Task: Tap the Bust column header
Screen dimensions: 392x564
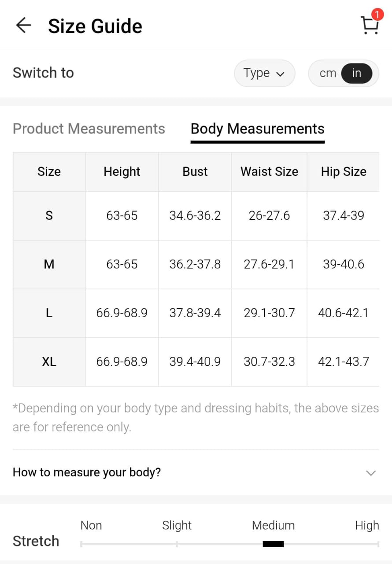Action: [195, 171]
